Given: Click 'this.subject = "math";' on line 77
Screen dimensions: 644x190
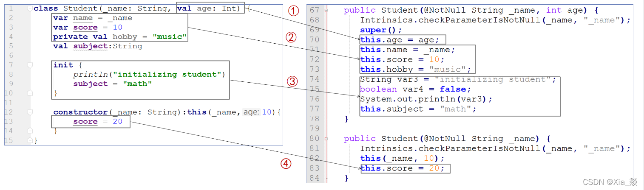Looking at the screenshot, I should (x=418, y=109).
